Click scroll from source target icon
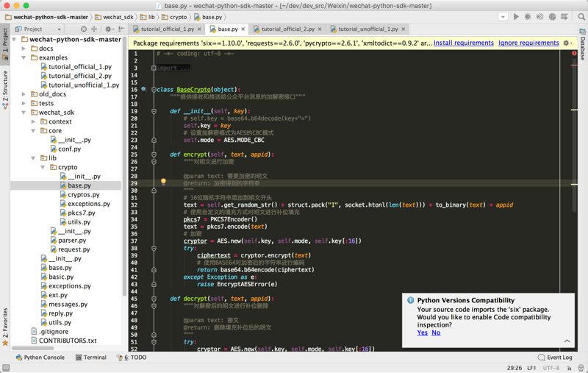 click(x=84, y=29)
